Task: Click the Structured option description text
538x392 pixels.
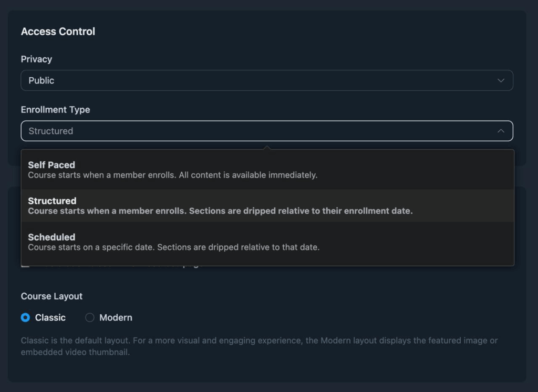Action: 220,211
